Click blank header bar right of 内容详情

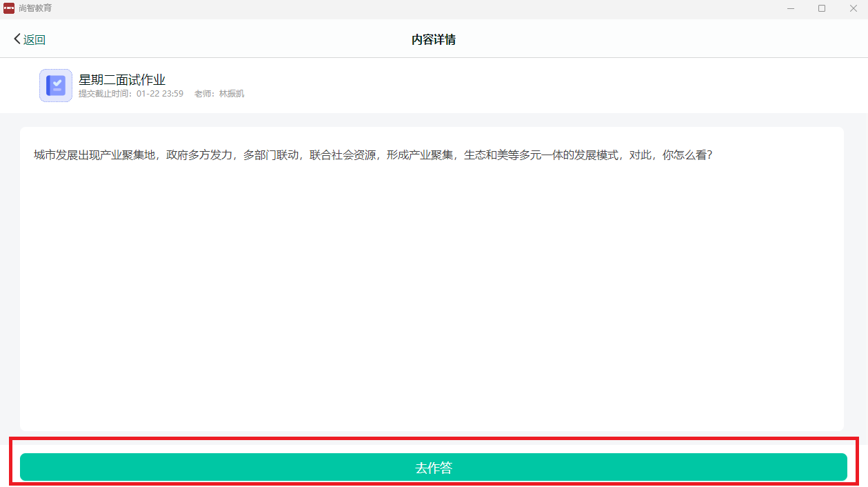(x=655, y=40)
